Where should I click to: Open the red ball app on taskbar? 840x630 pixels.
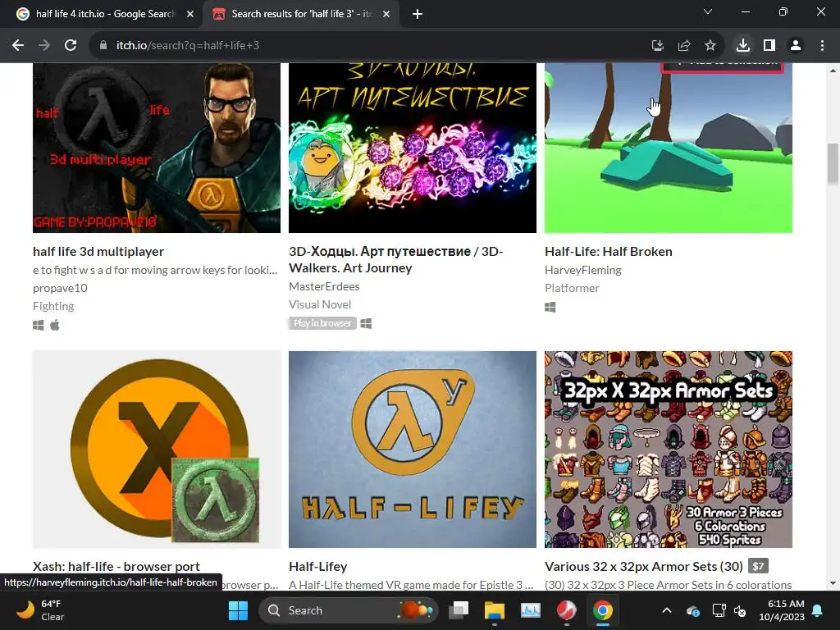(x=566, y=610)
